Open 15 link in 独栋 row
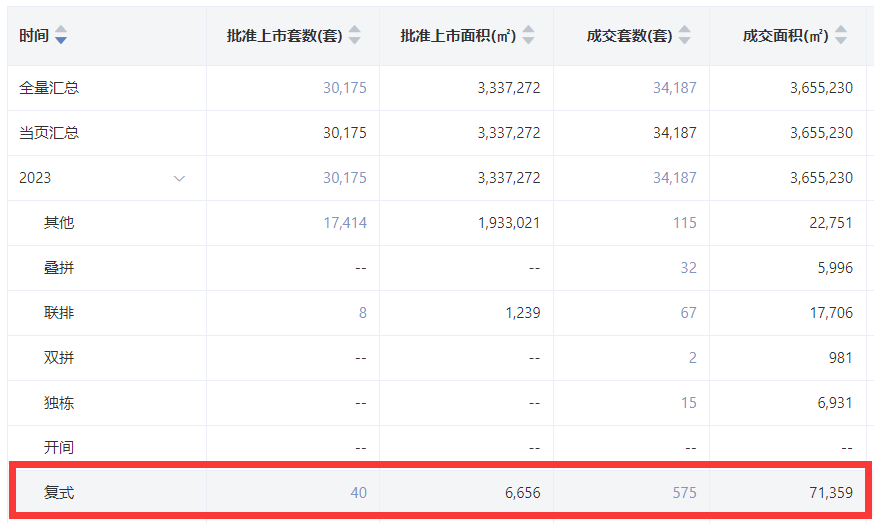874x523 pixels. pyautogui.click(x=688, y=403)
